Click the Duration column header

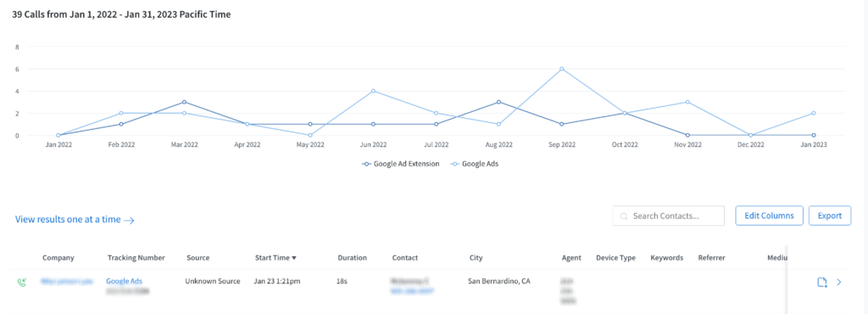pyautogui.click(x=352, y=257)
